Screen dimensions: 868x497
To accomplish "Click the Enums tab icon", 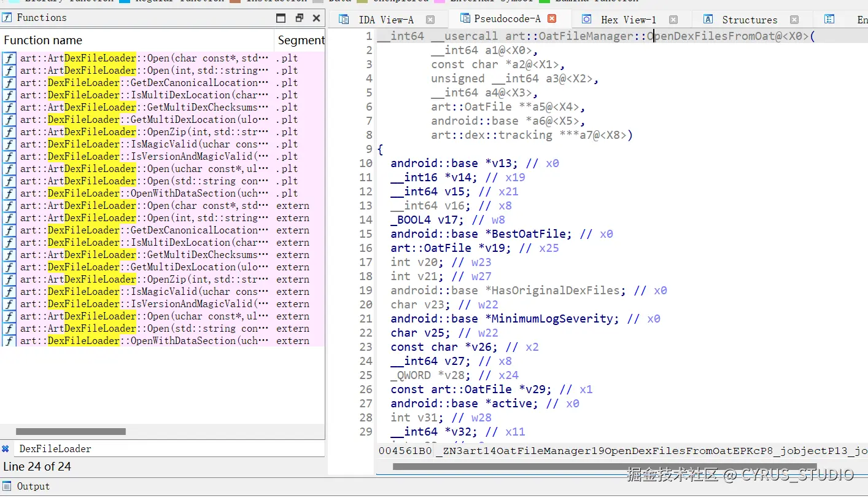I will pyautogui.click(x=829, y=20).
